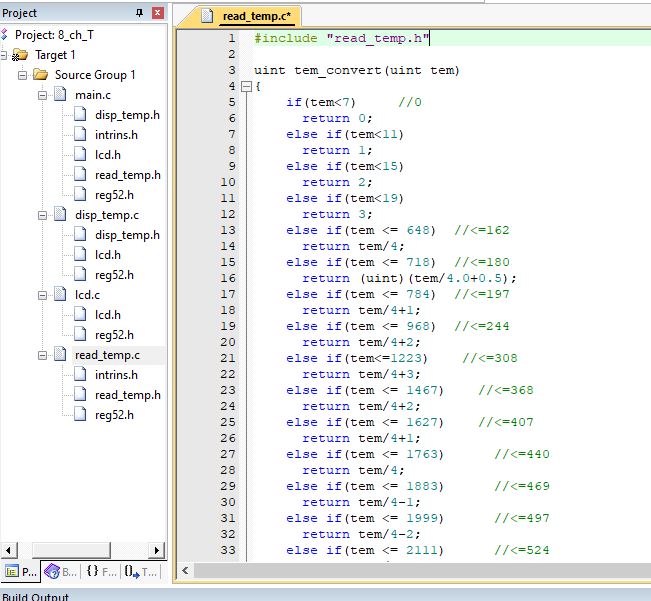Open the Functions tab with braces icon
651x601 pixels.
(101, 572)
